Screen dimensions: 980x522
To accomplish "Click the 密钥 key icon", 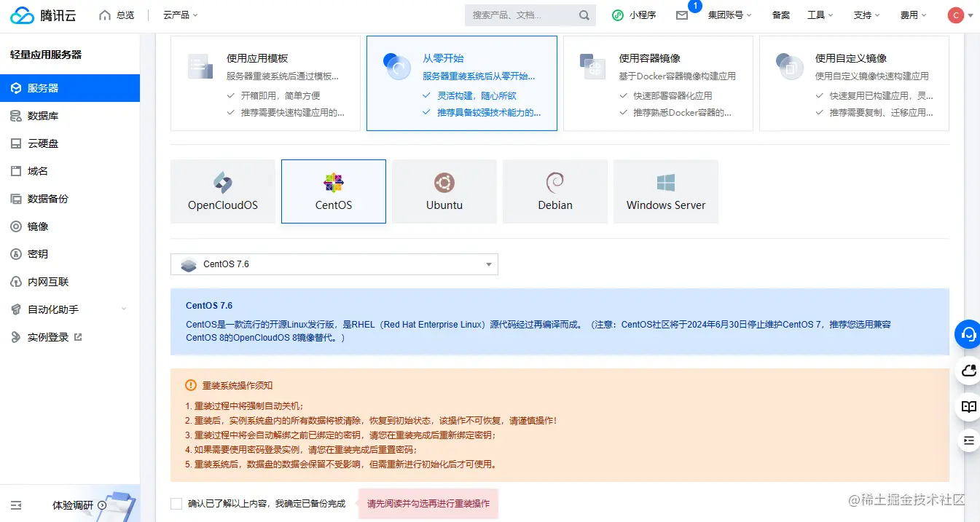I will point(16,254).
